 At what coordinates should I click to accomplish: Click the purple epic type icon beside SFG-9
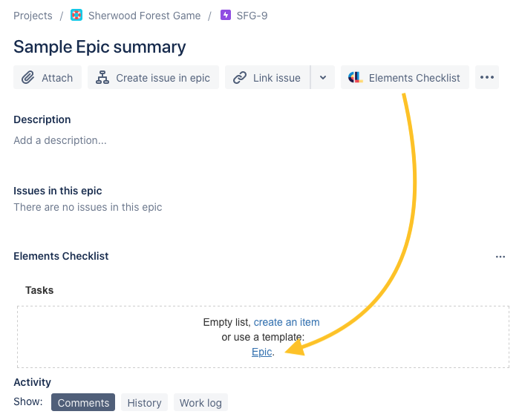pyautogui.click(x=226, y=16)
